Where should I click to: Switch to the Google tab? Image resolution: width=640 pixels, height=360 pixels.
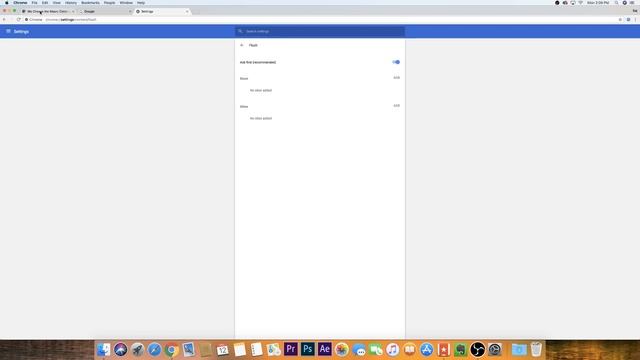click(104, 11)
